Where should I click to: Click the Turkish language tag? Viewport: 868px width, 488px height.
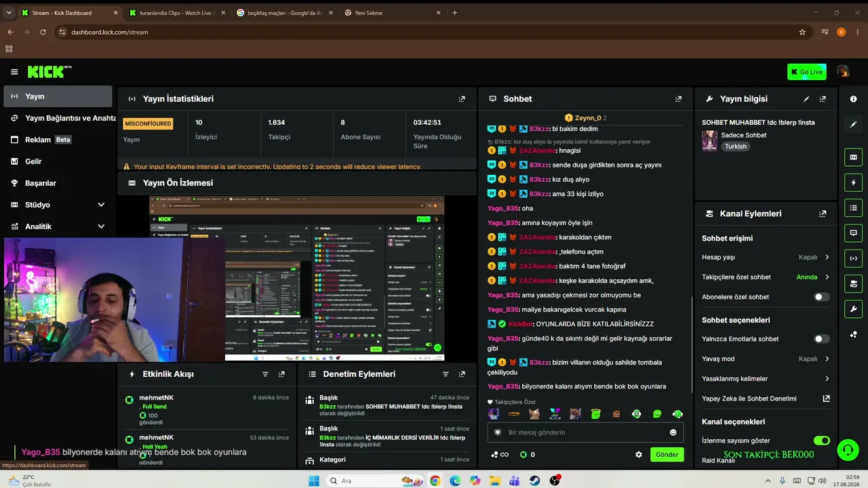pos(735,146)
